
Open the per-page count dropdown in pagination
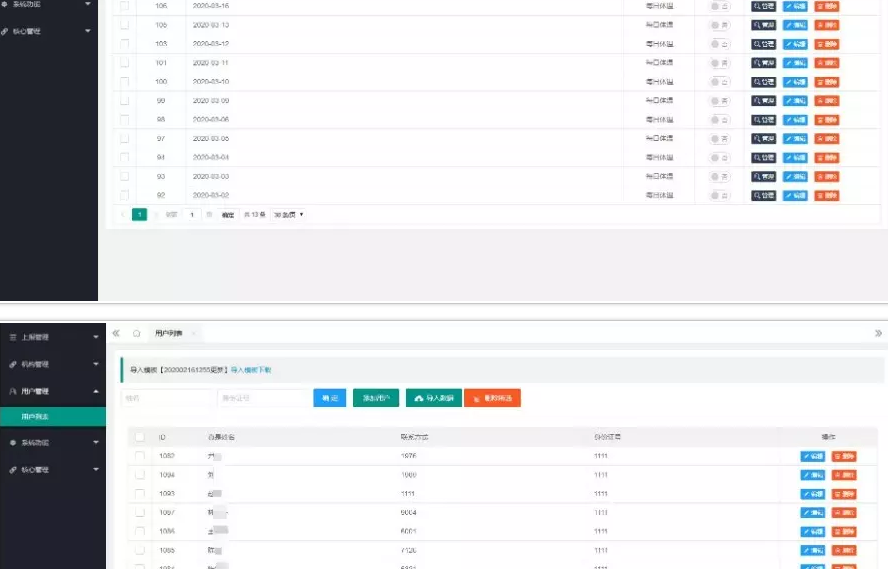288,215
